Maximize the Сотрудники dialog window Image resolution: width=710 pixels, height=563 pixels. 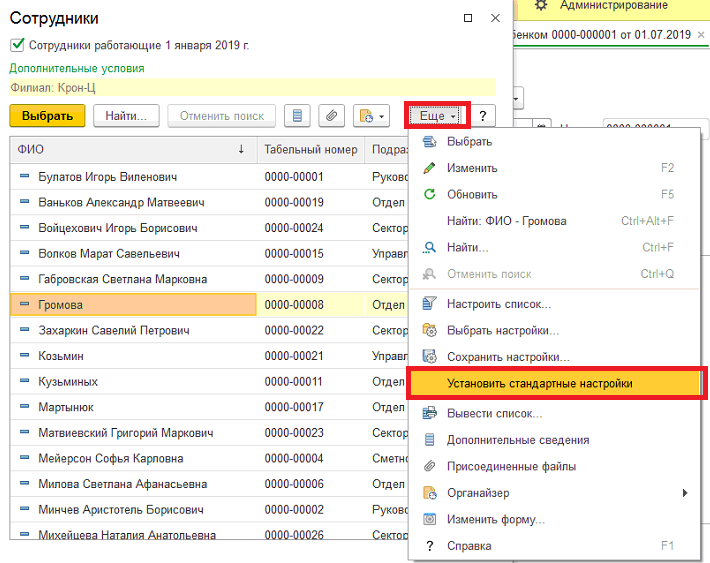pos(468,18)
